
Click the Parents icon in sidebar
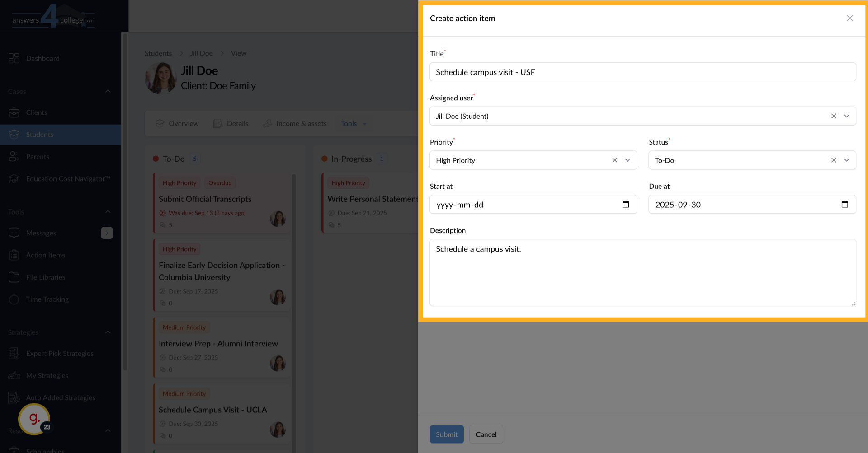[x=14, y=157]
